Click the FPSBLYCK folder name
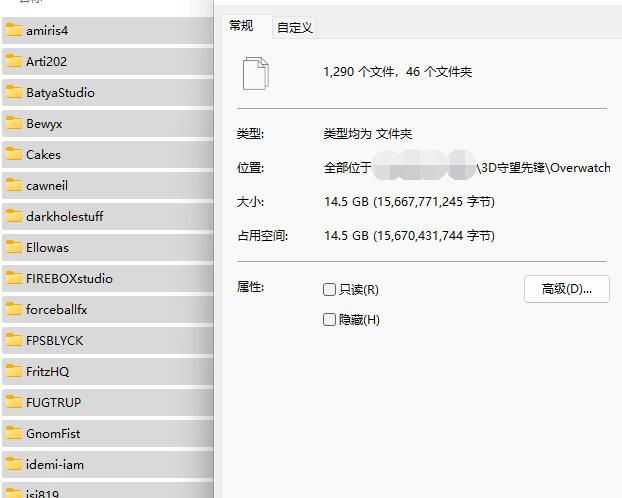Screen dimensions: 622x498 [54, 340]
